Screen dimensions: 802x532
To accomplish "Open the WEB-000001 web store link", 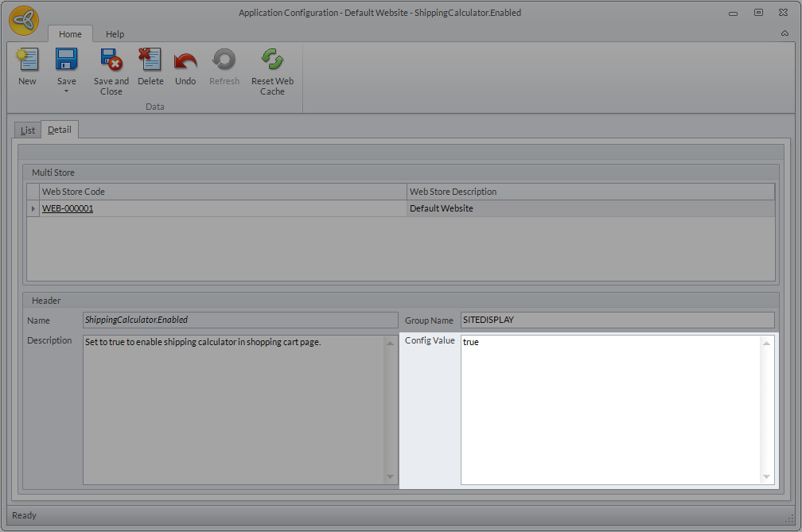I will tap(68, 208).
